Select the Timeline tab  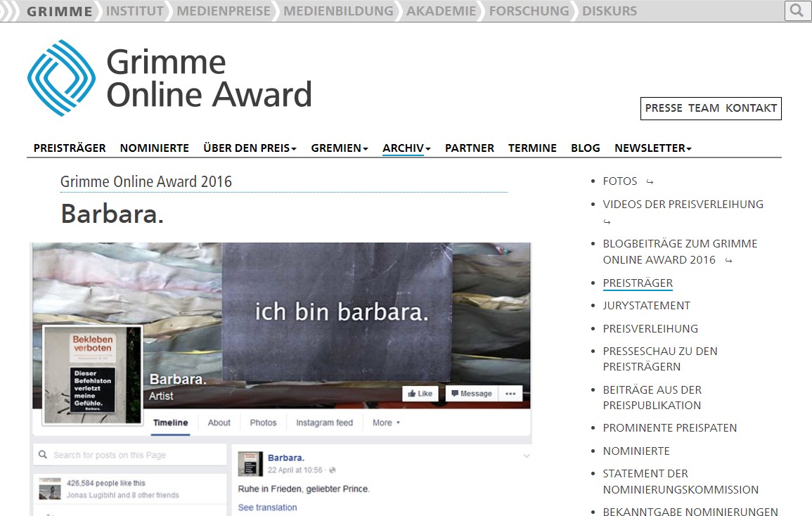tap(170, 423)
